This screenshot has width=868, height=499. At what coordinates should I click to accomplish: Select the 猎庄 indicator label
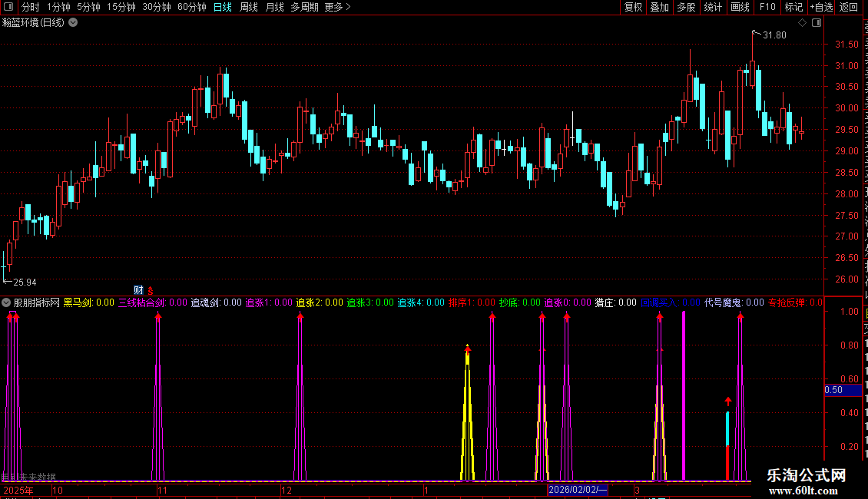[x=615, y=302]
